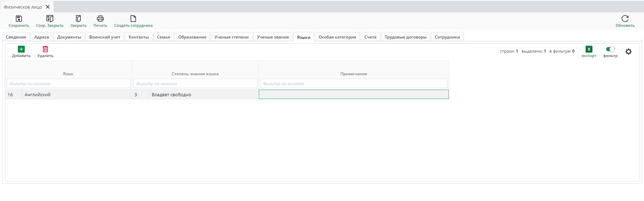Click the Примечание column filter field
The image size is (644, 201).
[x=354, y=83]
